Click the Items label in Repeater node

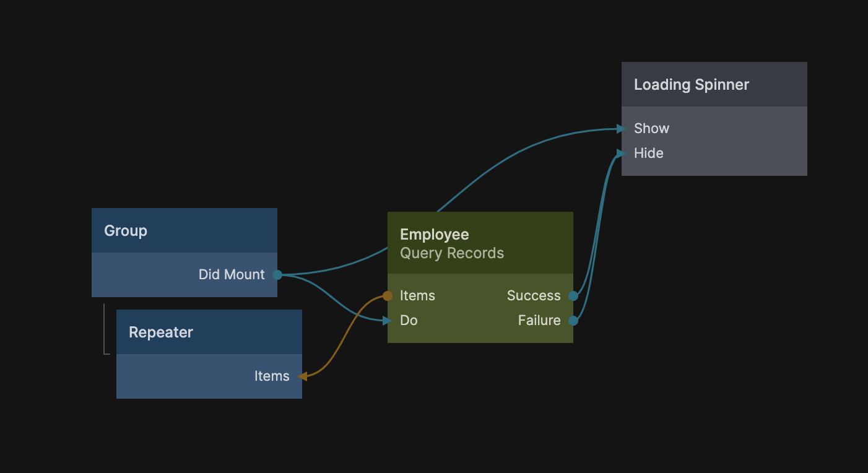[272, 376]
